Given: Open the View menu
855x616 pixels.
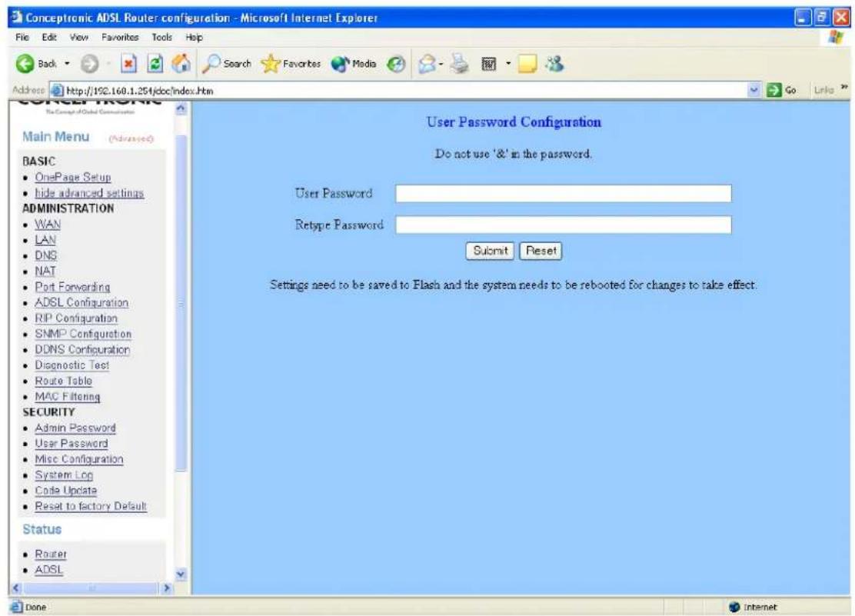Looking at the screenshot, I should pos(79,37).
